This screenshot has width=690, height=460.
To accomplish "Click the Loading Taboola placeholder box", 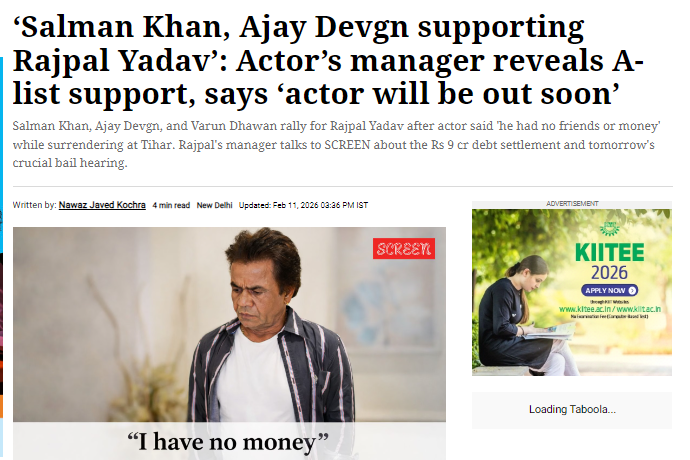I will click(x=572, y=410).
